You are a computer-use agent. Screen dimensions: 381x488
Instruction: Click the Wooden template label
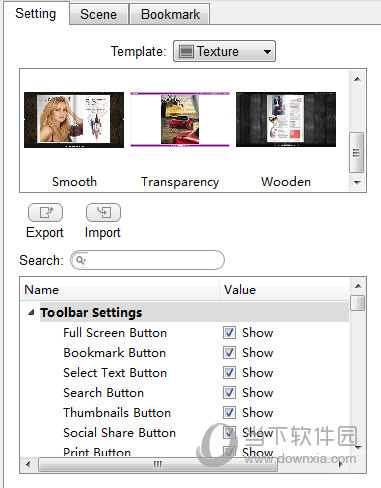tap(286, 182)
